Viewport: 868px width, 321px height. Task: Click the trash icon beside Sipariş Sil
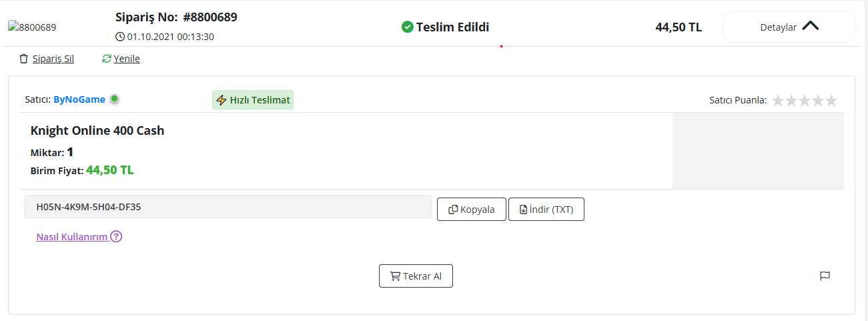[24, 59]
